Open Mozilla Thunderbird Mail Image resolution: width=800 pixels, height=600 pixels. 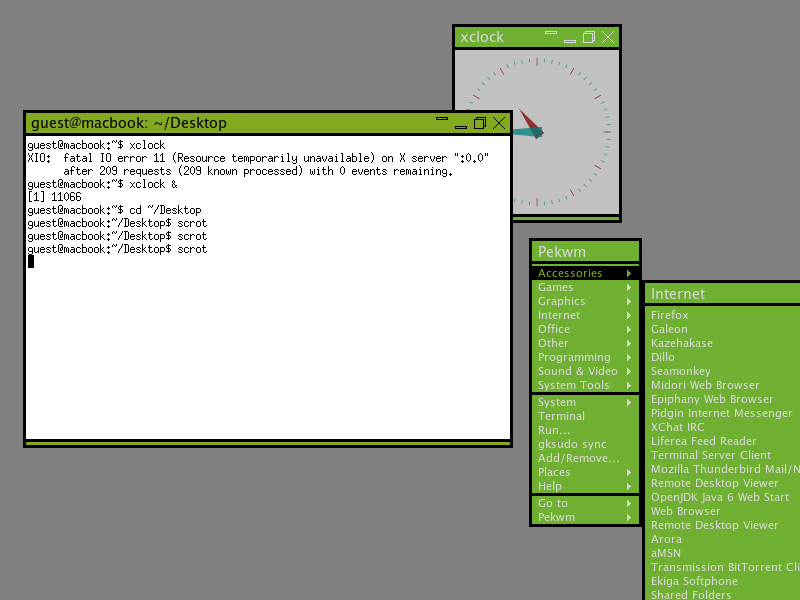(722, 469)
